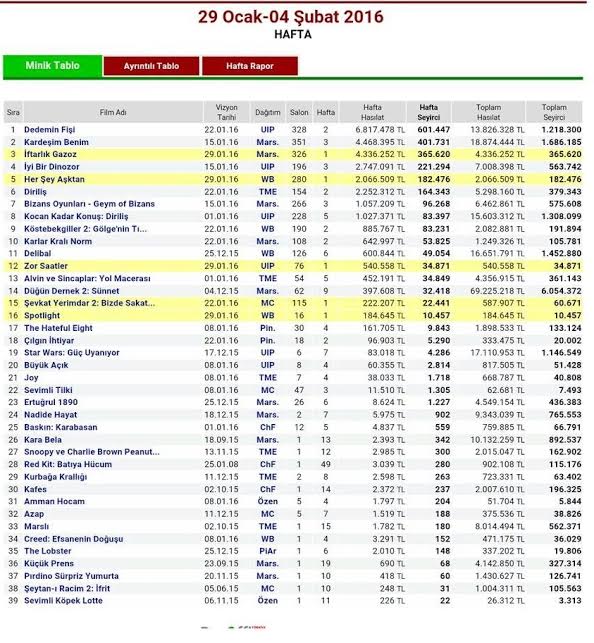Click distributor UIP in Dedemin Fişi row
This screenshot has height=643, width=594.
pyautogui.click(x=268, y=130)
